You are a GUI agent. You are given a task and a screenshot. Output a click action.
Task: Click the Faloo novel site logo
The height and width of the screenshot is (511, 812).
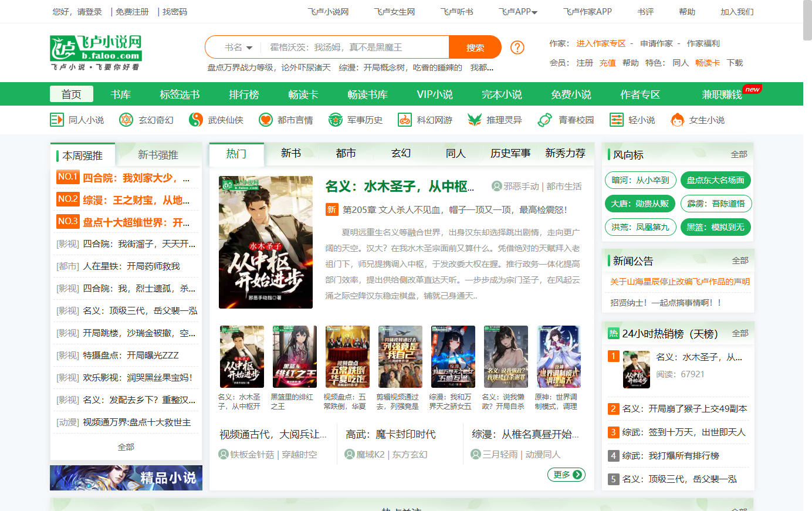coord(96,52)
